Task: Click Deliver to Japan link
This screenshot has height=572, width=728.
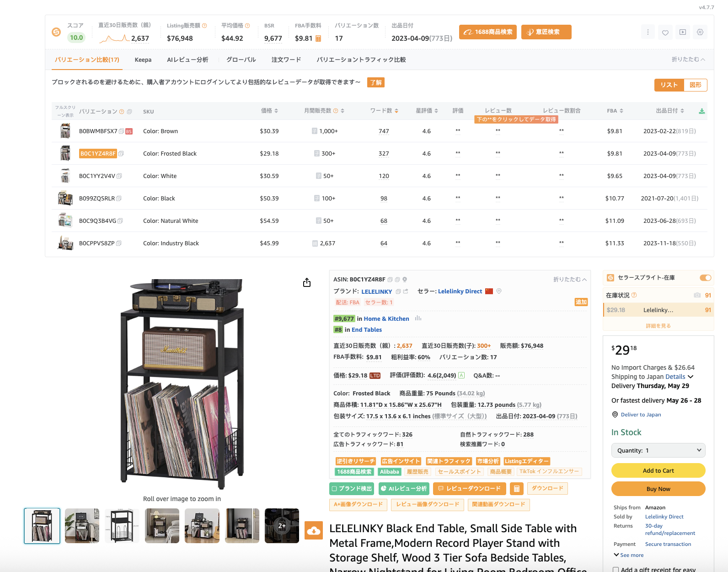Action: (641, 415)
